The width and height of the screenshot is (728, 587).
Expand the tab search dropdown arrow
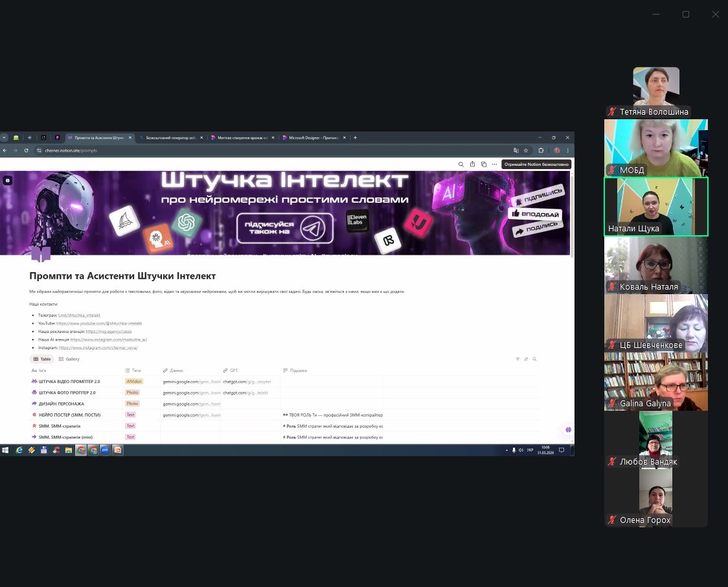4,137
